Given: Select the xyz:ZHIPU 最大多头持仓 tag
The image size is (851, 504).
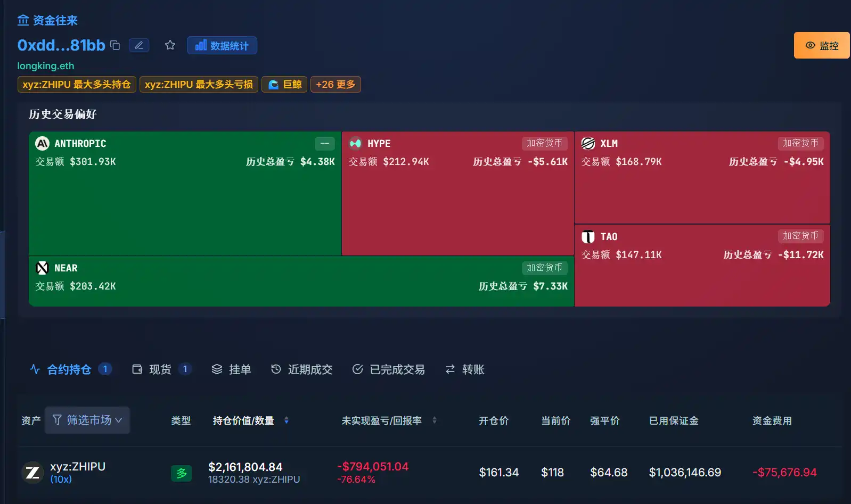Looking at the screenshot, I should coord(77,84).
